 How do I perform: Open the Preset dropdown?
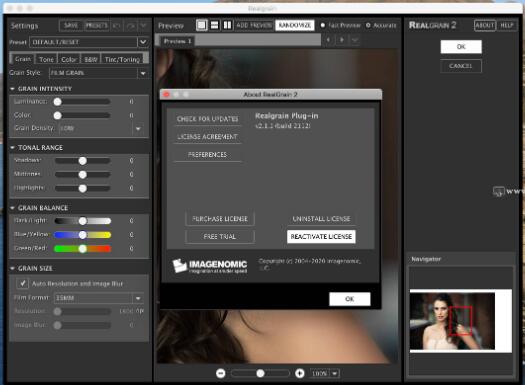click(x=143, y=42)
